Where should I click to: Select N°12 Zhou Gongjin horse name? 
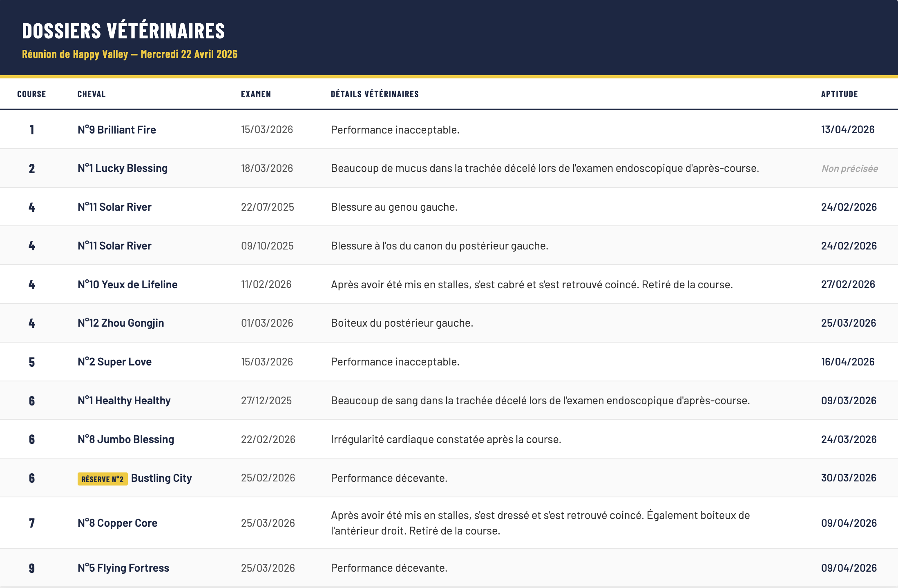coord(121,323)
